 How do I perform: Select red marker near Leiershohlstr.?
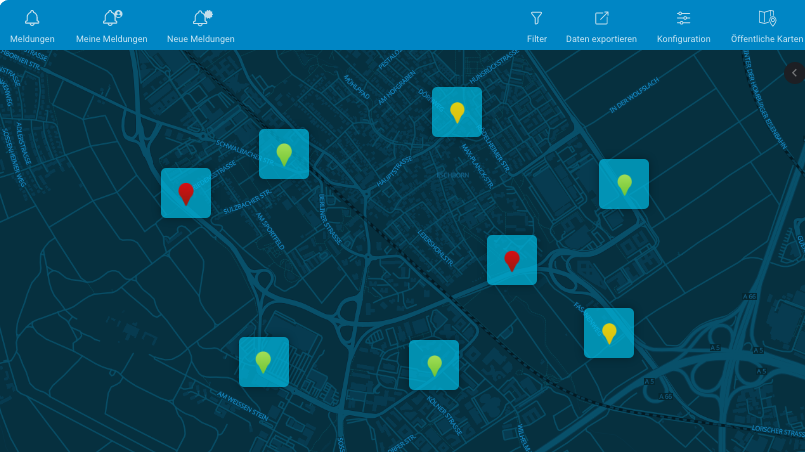tap(512, 260)
